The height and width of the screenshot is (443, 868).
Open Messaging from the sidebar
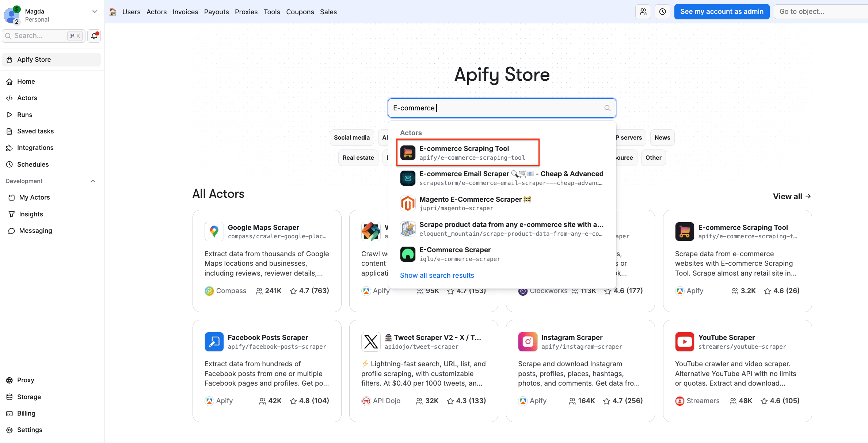35,231
